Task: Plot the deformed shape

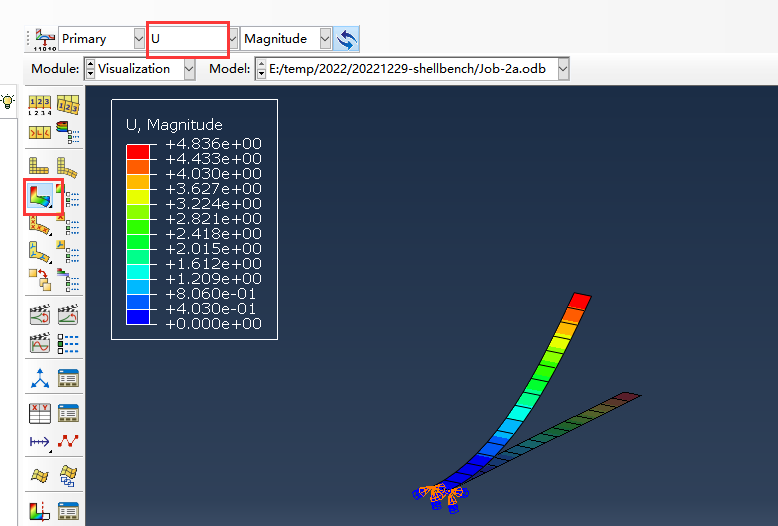Action: tap(67, 167)
